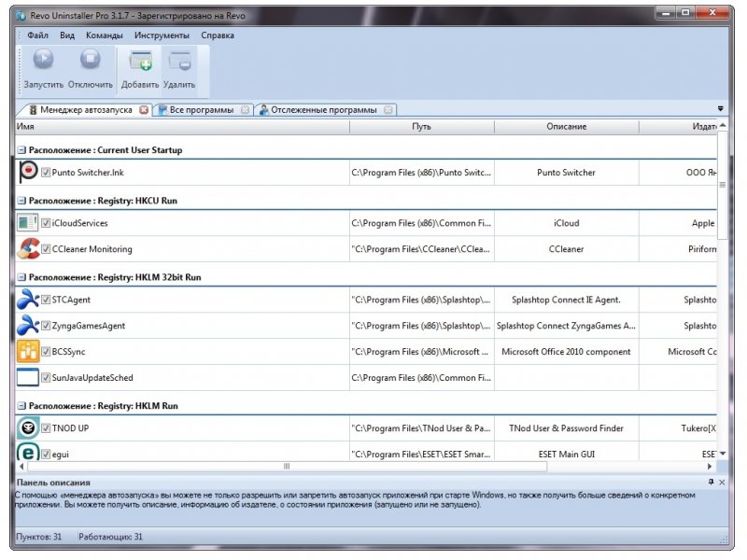This screenshot has height=560, width=747.
Task: Click the Punto Switcher program icon
Action: point(28,172)
